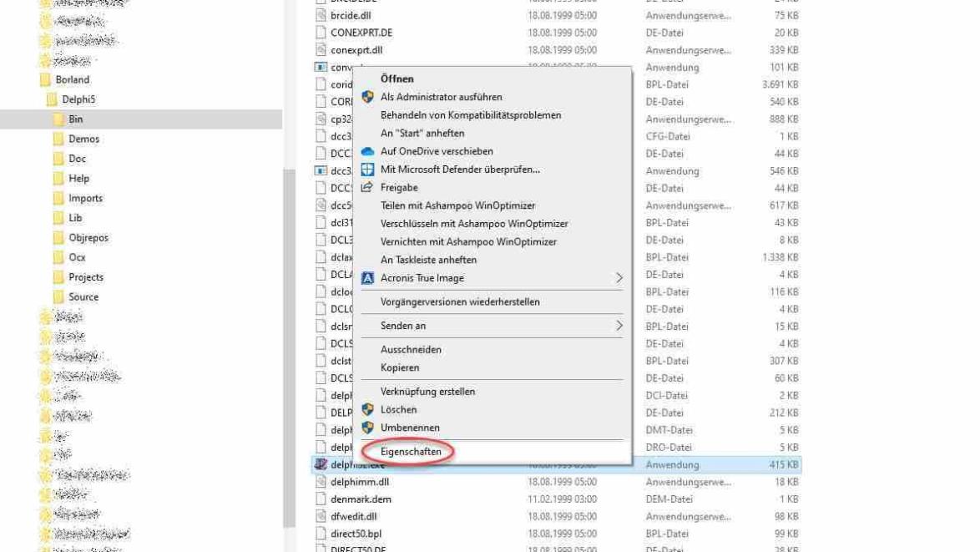Open the Imports folder in the tree

click(85, 198)
